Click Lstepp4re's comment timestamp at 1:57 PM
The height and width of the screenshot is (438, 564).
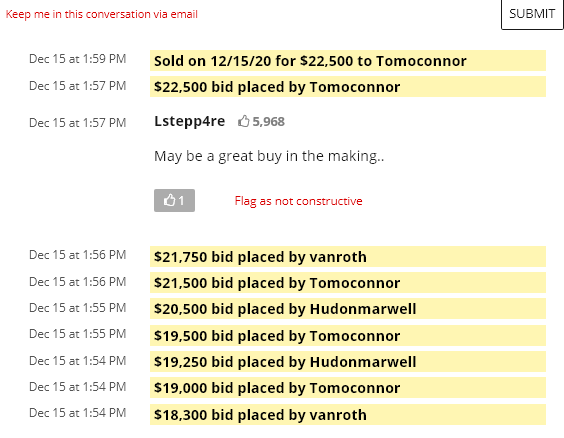[x=78, y=123]
